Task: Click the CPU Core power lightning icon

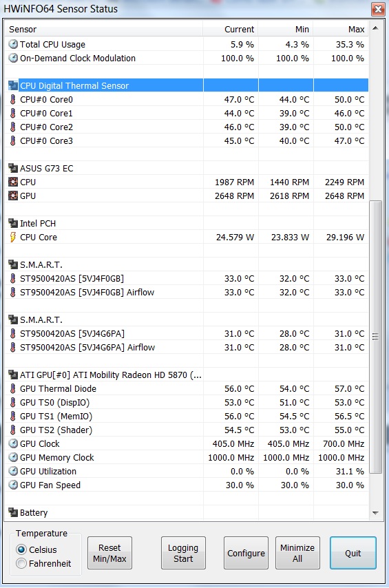Action: pyautogui.click(x=13, y=237)
